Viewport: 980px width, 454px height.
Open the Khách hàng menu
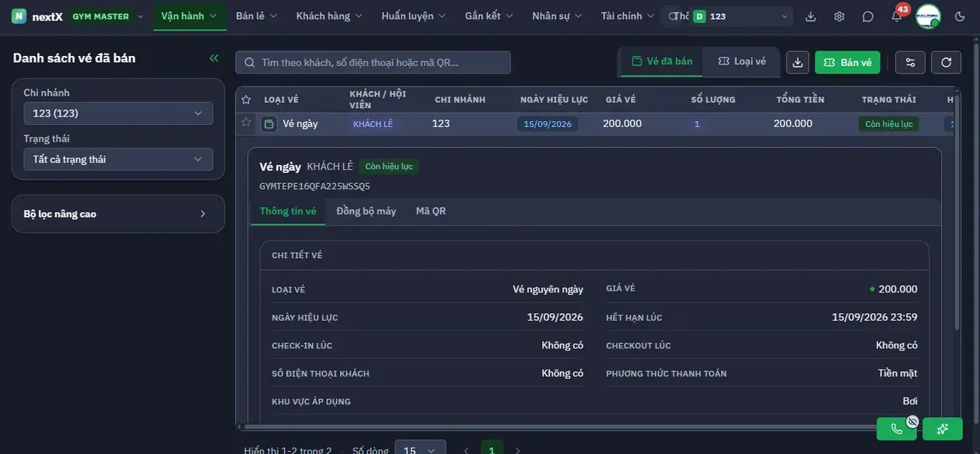329,16
